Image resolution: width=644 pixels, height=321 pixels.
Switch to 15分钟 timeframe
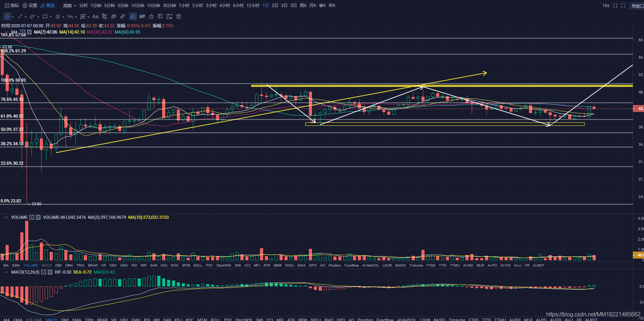click(x=153, y=6)
